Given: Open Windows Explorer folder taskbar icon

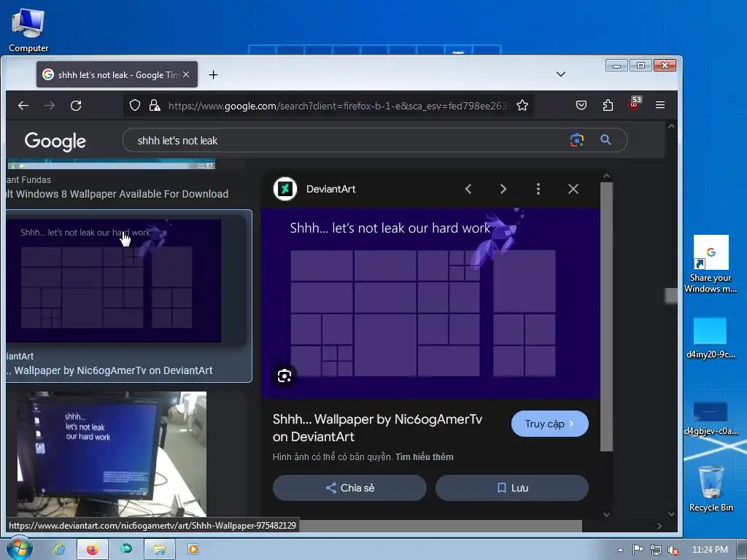Looking at the screenshot, I should (x=159, y=549).
